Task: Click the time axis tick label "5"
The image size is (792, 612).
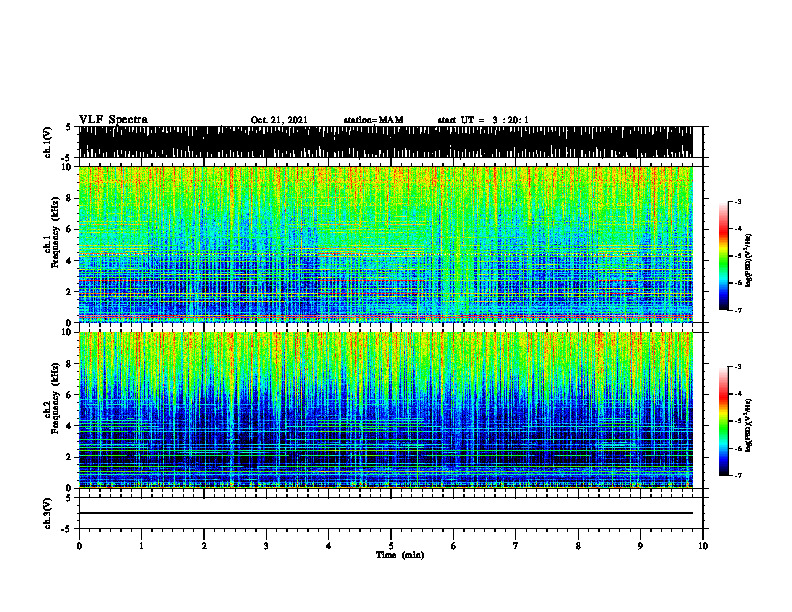Action: coord(391,546)
